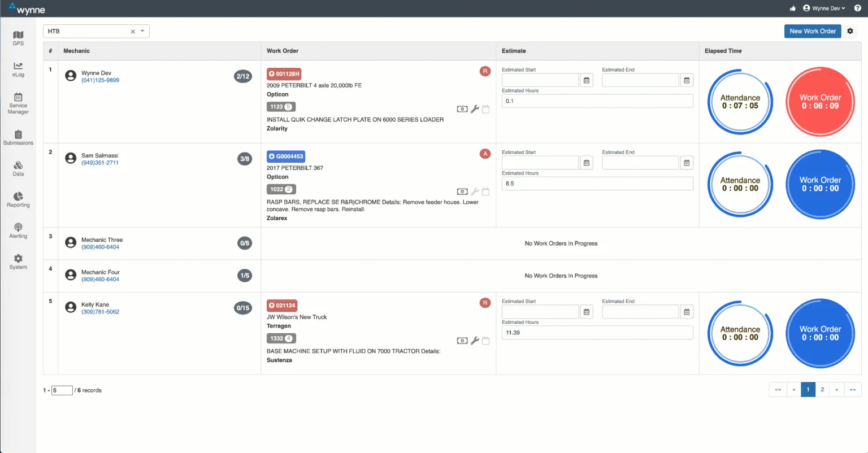The image size is (868, 453).
Task: Open Estimated Start calendar for Kelly Kane
Action: (x=587, y=312)
